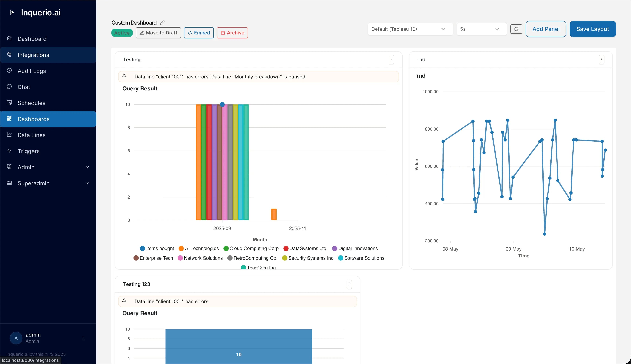The height and width of the screenshot is (364, 631).
Task: Click the Admin shield icon
Action: click(9, 167)
